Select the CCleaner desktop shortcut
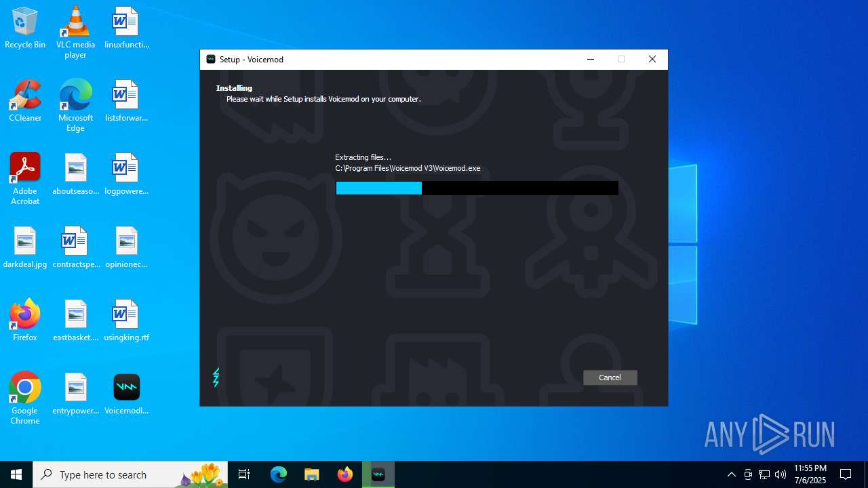This screenshot has width=868, height=488. click(25, 102)
